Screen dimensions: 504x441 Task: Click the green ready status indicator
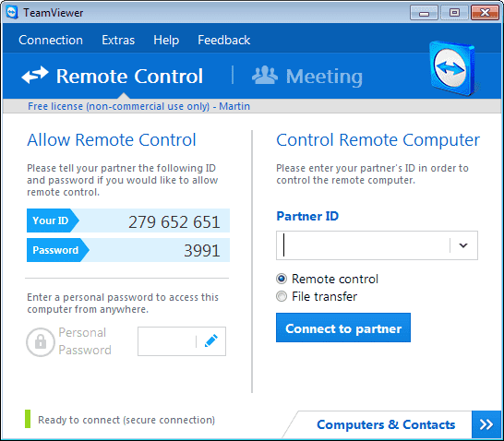[x=28, y=419]
